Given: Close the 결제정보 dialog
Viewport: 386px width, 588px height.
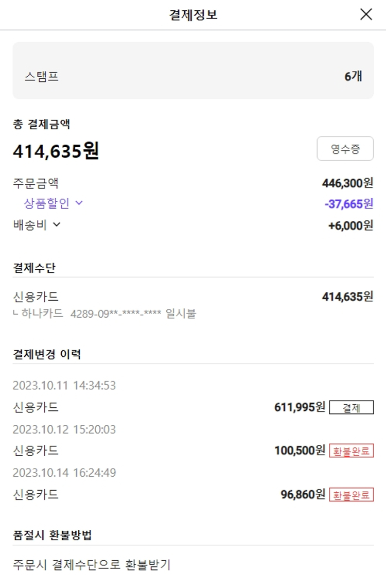Looking at the screenshot, I should (366, 14).
